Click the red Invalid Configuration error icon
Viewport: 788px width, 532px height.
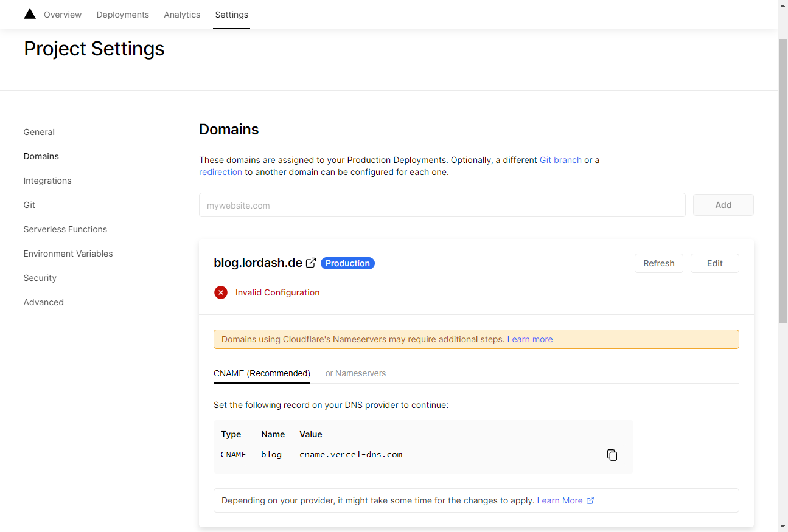click(221, 292)
